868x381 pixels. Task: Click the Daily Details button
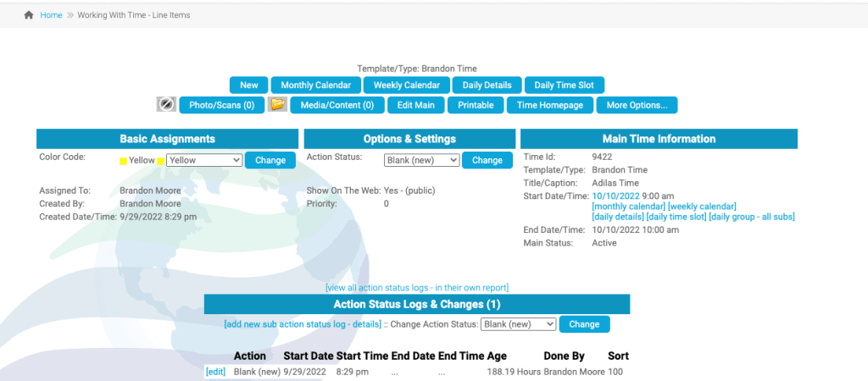click(x=487, y=86)
